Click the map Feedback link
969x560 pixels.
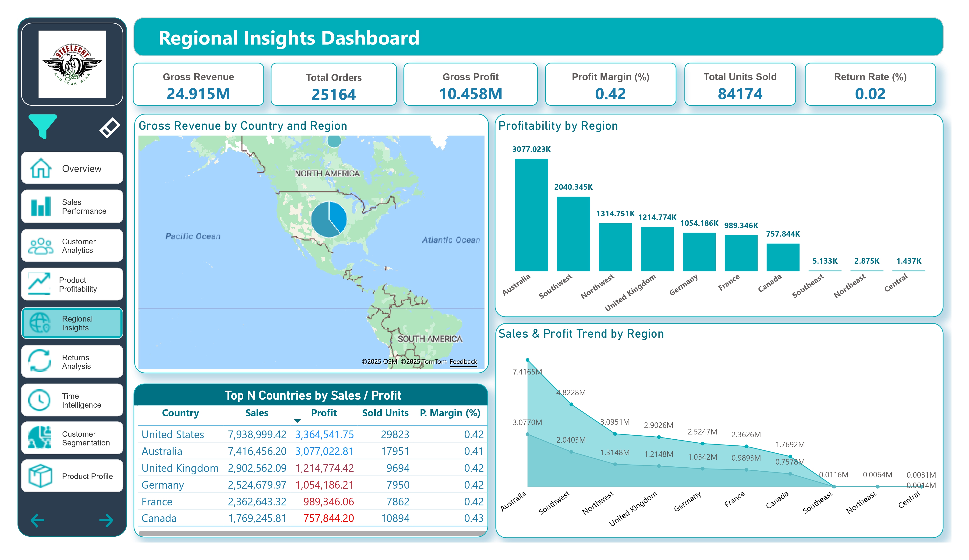tap(463, 361)
